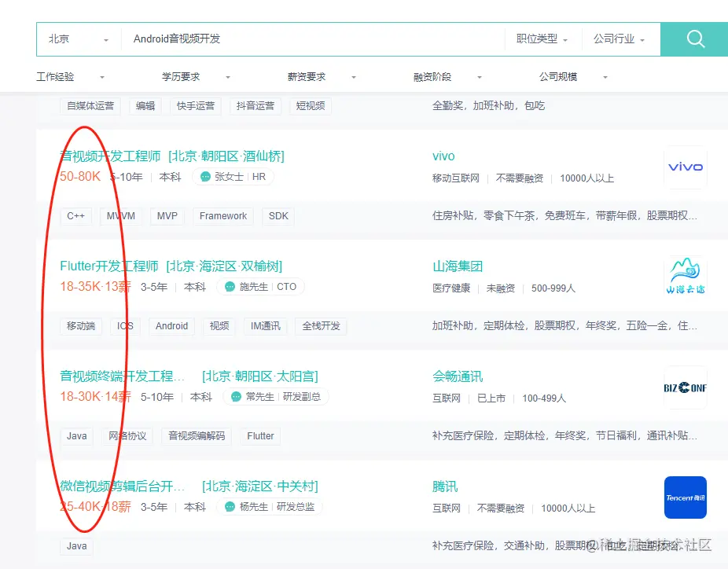Open 微信视频剪辑后台开 job posting
The height and width of the screenshot is (569, 728).
pyautogui.click(x=122, y=486)
